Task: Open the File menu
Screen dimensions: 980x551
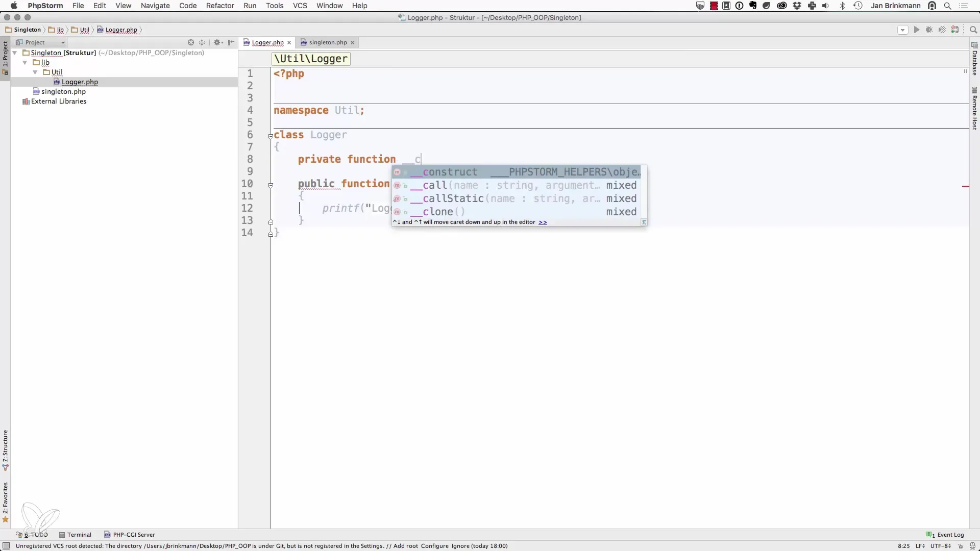Action: pos(78,6)
